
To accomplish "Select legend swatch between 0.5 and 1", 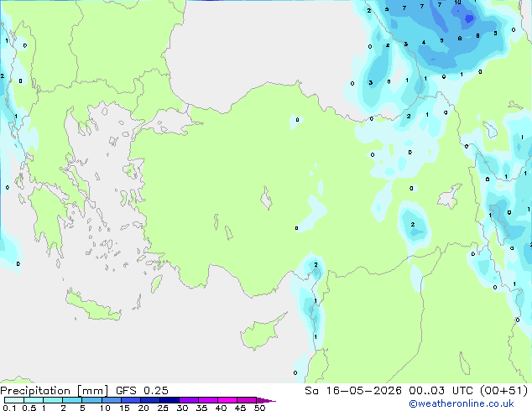I will (x=34, y=400).
